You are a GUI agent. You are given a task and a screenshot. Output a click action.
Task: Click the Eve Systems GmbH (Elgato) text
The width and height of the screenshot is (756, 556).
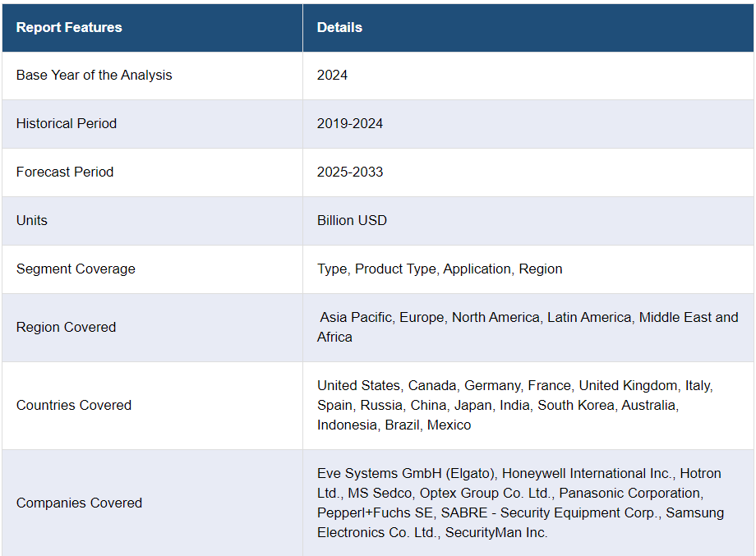(405, 474)
